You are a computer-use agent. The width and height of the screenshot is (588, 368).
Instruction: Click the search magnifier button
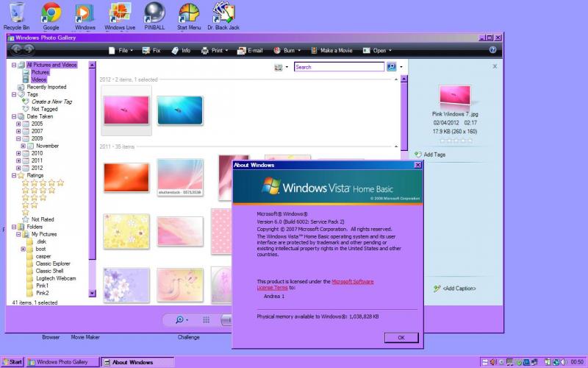pos(391,67)
